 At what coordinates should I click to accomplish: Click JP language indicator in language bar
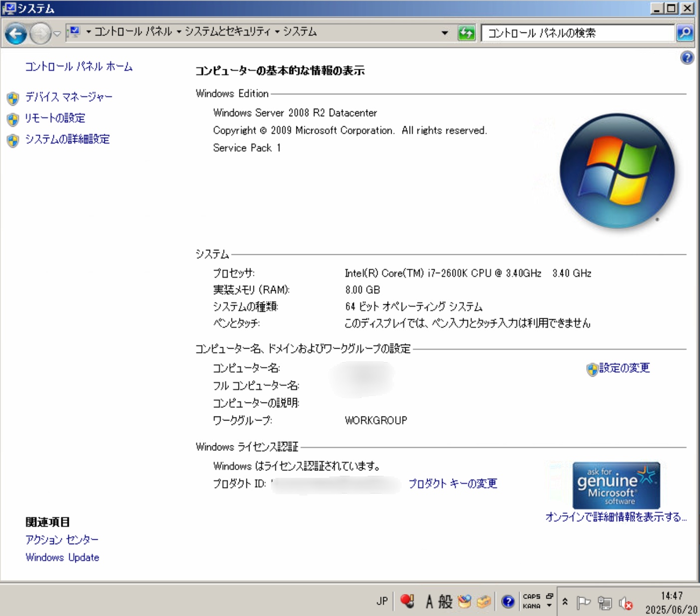(382, 601)
